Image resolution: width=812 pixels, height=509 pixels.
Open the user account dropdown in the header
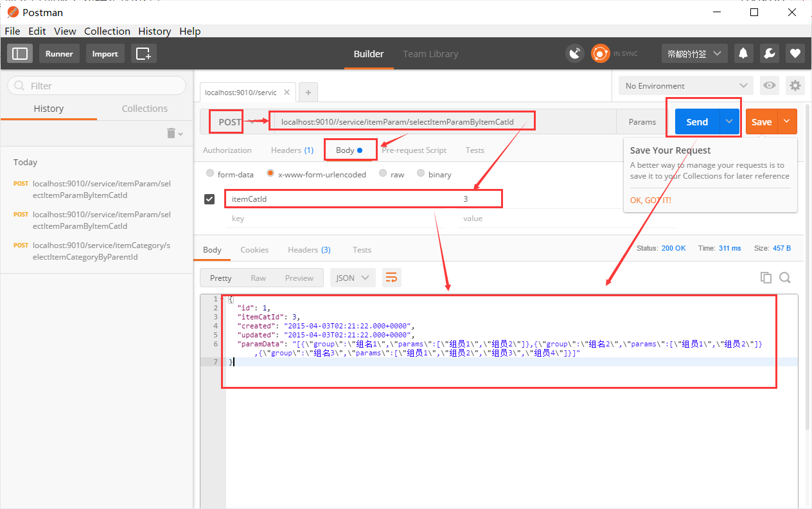(x=694, y=53)
